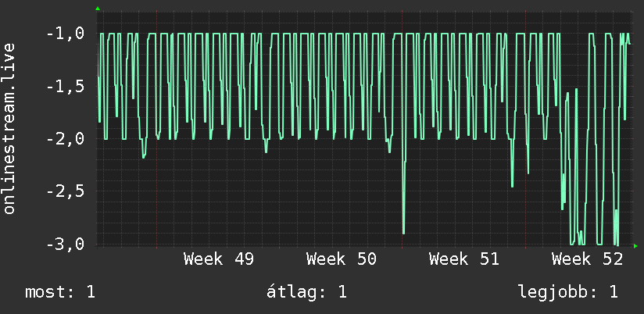Click the -1,5 y-axis value
This screenshot has width=644, height=314.
66,86
